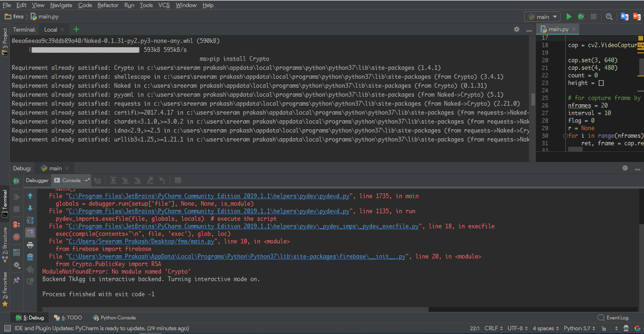644x334 pixels.
Task: Select the Step Into debugger icon
Action: click(x=125, y=180)
